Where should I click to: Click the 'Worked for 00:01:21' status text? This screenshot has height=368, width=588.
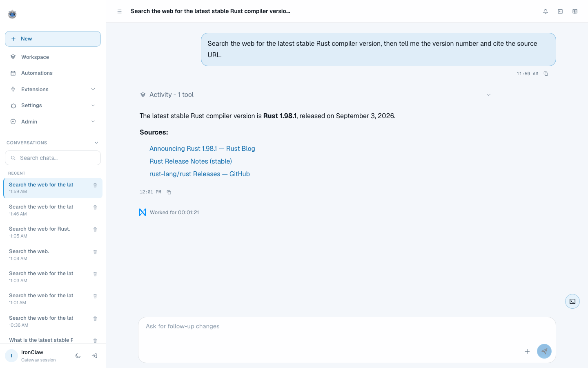174,213
